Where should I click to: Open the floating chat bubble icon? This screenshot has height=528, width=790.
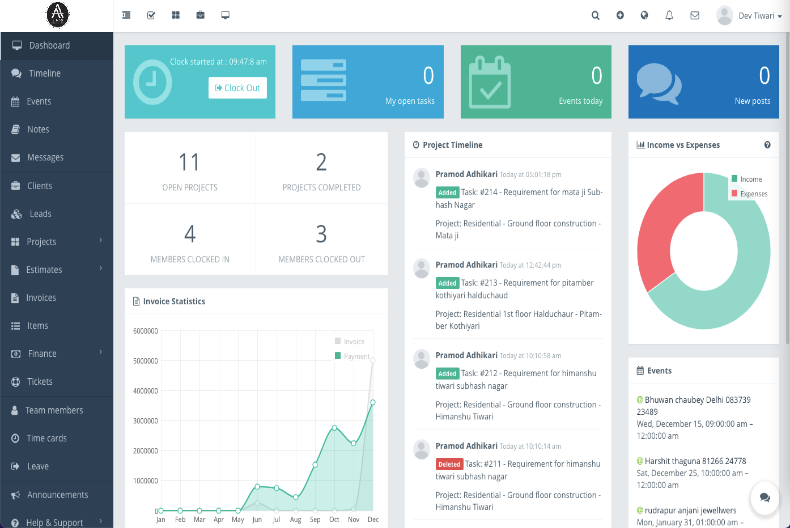tap(764, 497)
